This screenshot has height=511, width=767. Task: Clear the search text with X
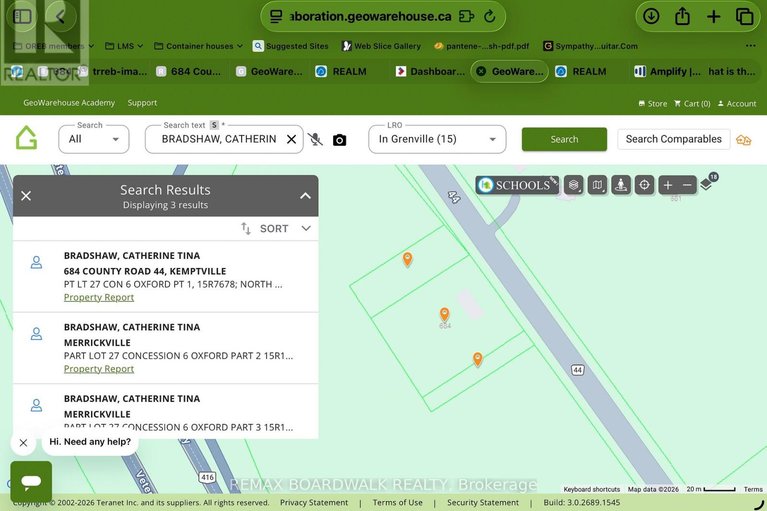291,140
